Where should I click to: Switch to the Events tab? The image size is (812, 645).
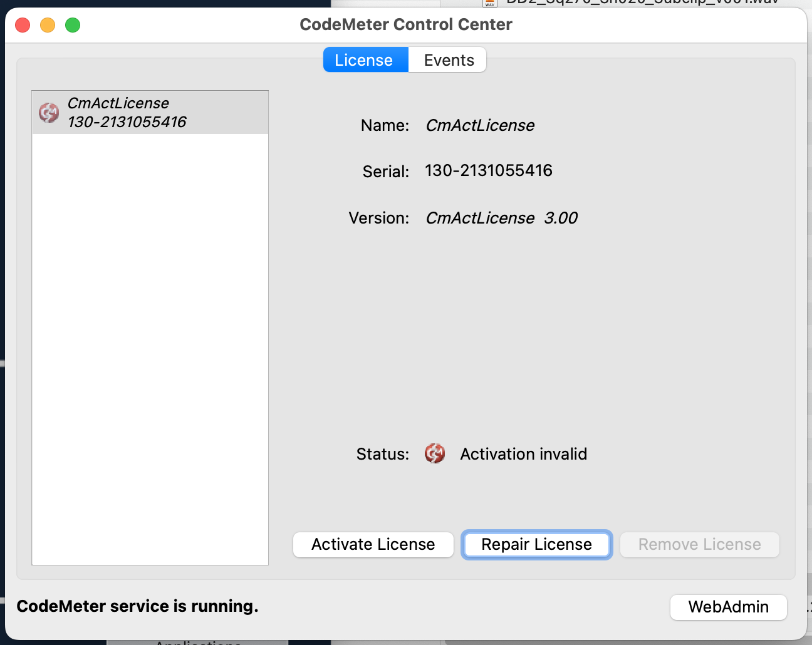point(448,60)
